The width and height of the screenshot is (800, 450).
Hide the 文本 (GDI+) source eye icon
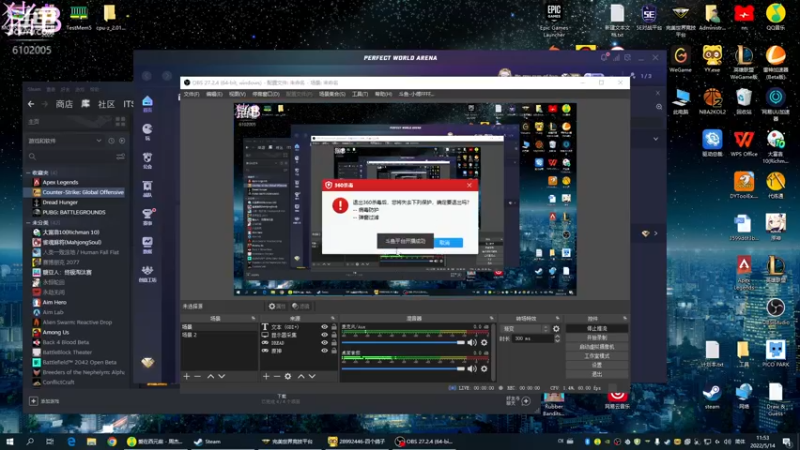(x=324, y=327)
